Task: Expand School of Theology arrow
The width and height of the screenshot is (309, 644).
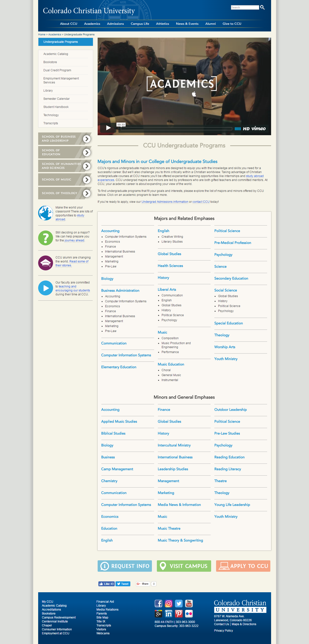Action: (86, 193)
